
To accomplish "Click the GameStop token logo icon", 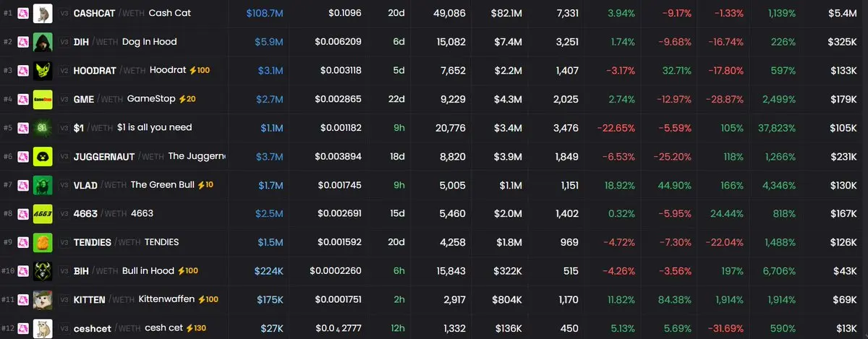I will tap(43, 99).
